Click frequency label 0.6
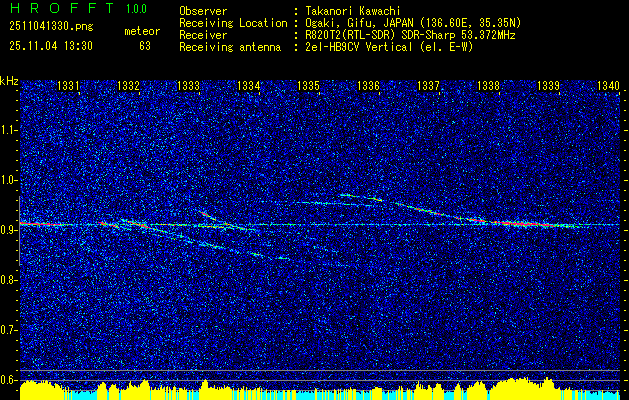629x400 pixels. [x=8, y=380]
